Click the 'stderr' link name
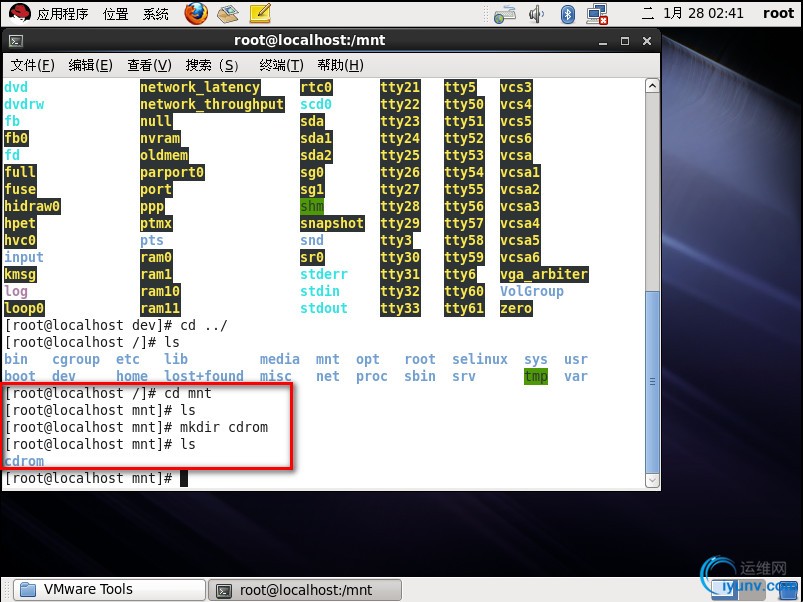 click(324, 274)
